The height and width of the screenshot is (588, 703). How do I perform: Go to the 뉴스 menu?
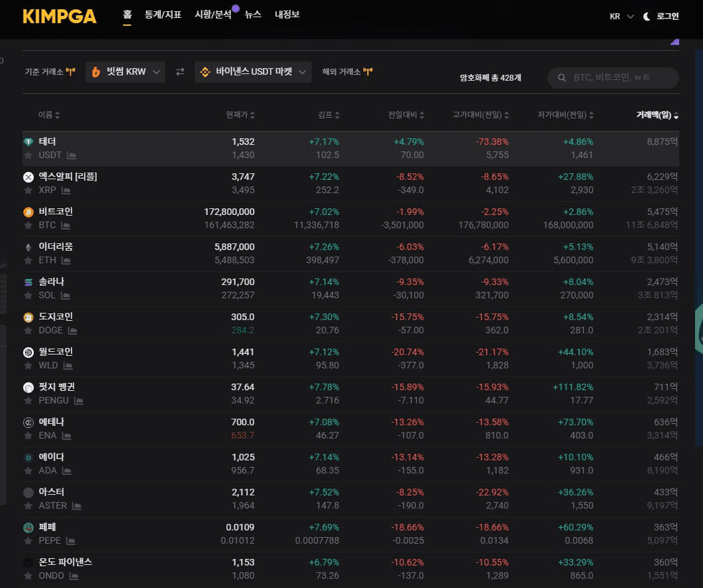[253, 15]
